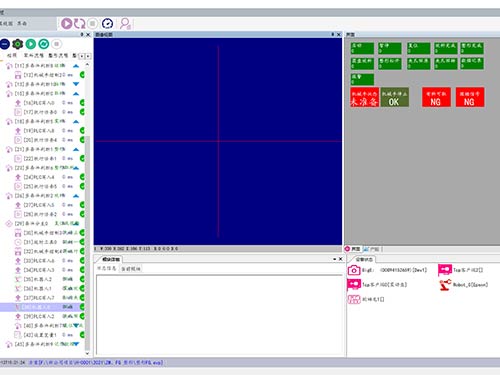This screenshot has width=500, height=375.
Task: Click the camera device status icon
Action: [x=354, y=270]
